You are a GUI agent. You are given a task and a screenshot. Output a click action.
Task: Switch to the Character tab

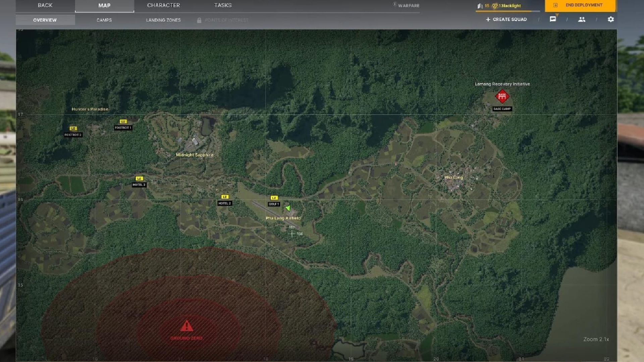[163, 5]
